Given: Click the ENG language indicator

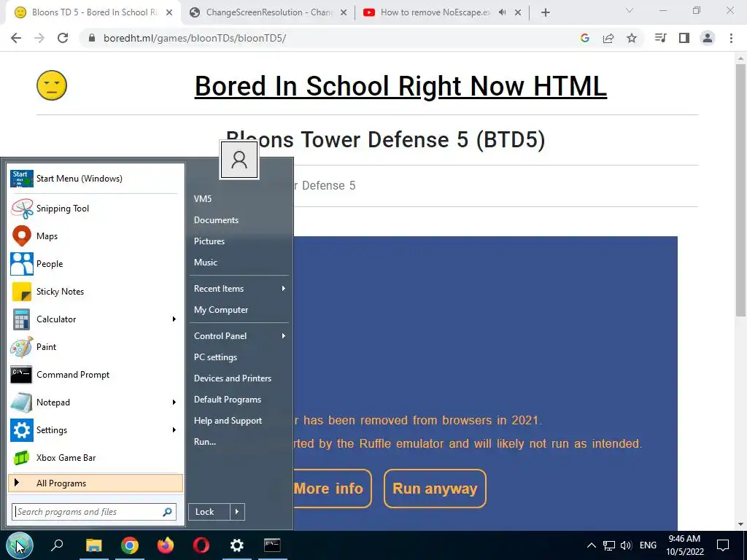Looking at the screenshot, I should point(648,545).
